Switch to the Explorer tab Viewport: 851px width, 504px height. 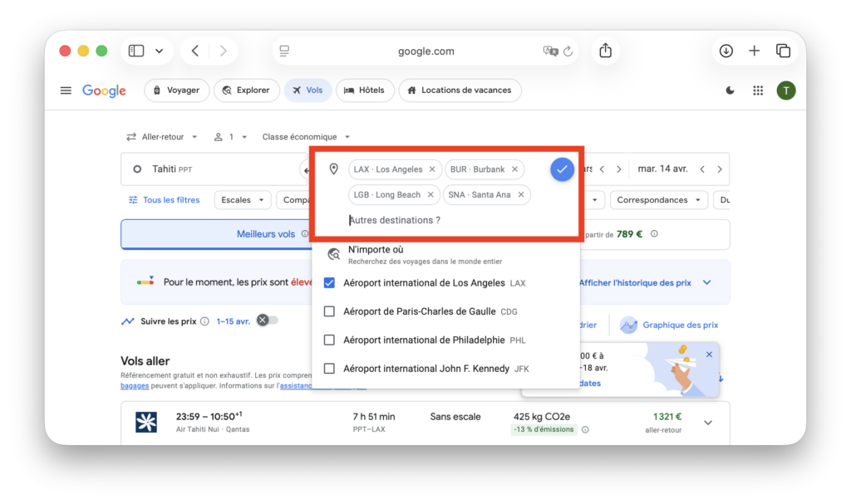246,91
